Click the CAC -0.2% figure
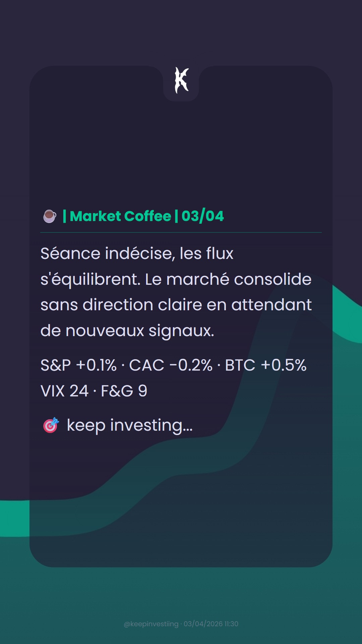The image size is (362, 644). [x=171, y=365]
